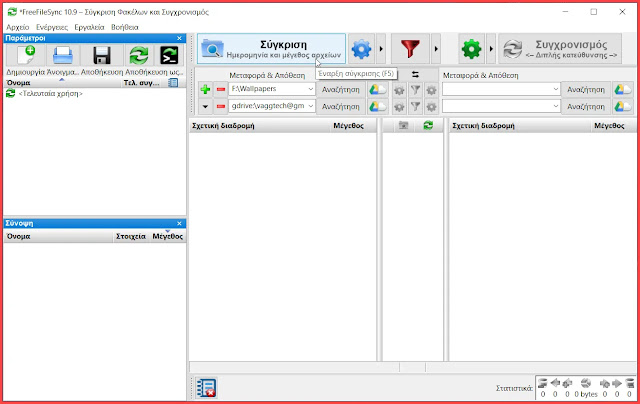Start synchronization with Συγχρονισμός button
This screenshot has width=640, height=404.
click(560, 49)
